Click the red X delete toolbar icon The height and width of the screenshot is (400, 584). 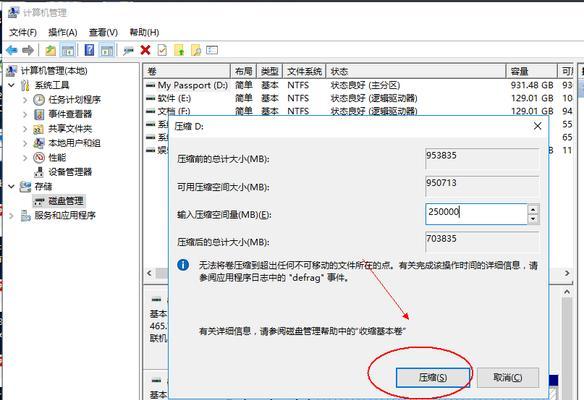(145, 50)
